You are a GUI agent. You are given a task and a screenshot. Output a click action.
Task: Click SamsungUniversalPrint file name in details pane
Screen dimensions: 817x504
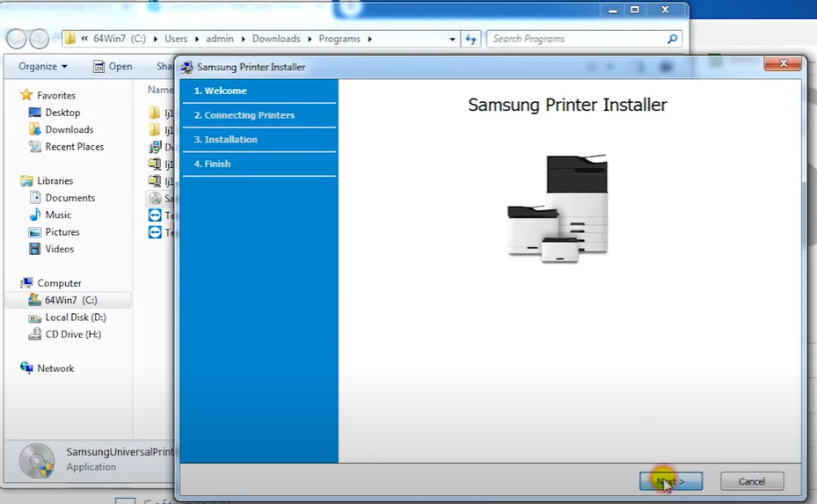click(x=120, y=452)
